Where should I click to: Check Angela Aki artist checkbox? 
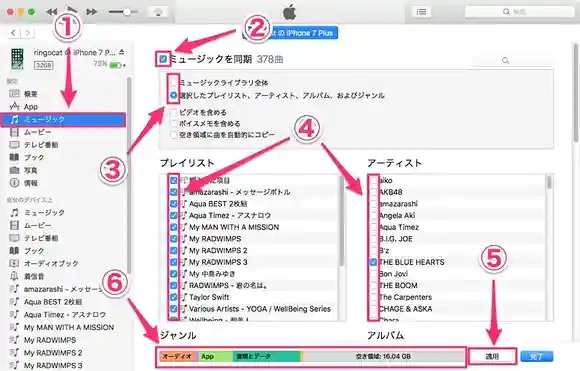[374, 215]
